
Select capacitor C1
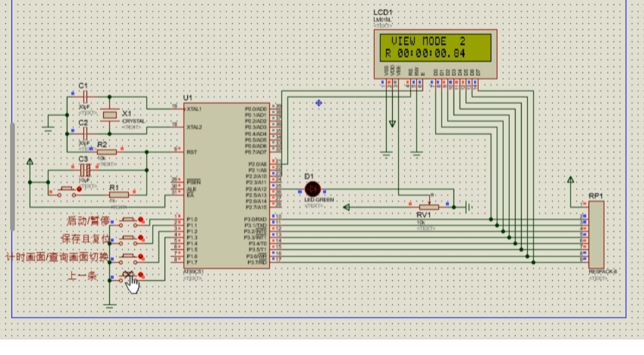pyautogui.click(x=85, y=97)
